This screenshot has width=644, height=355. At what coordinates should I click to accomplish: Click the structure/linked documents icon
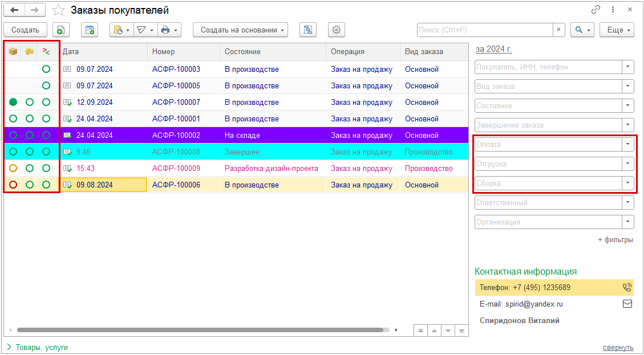coord(308,30)
